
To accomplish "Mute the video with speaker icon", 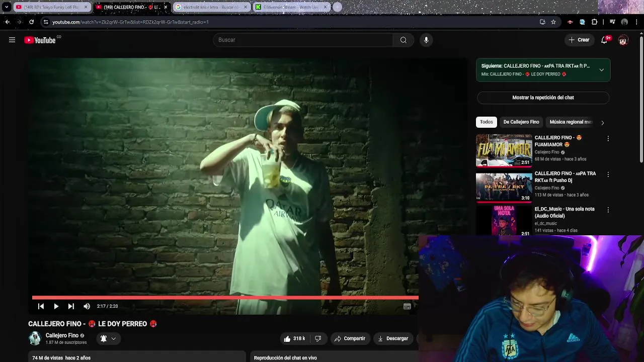I will 87,306.
